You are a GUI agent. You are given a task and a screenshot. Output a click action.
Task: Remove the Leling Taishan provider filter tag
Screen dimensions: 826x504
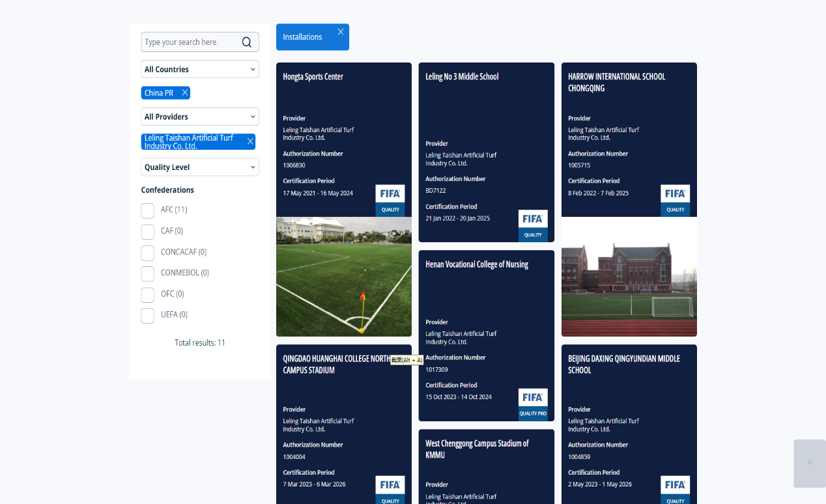[x=250, y=141]
